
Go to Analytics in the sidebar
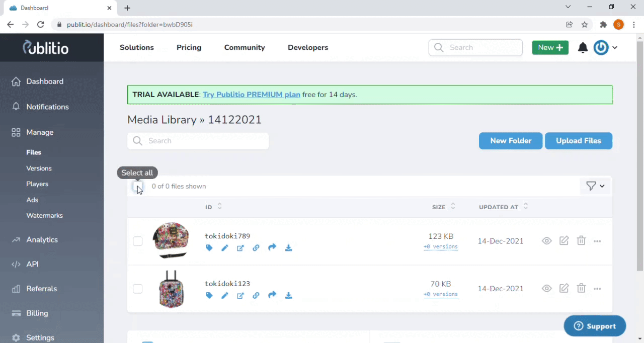coord(42,240)
